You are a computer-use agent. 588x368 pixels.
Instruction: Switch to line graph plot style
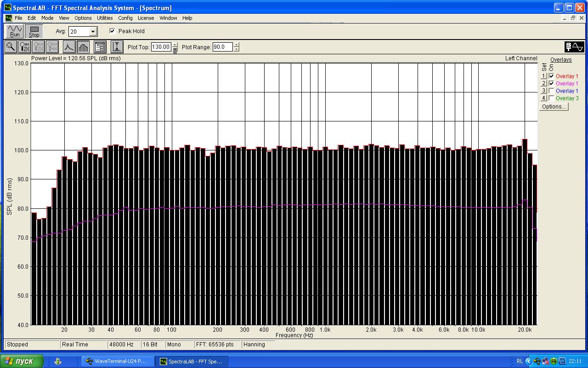[x=69, y=47]
